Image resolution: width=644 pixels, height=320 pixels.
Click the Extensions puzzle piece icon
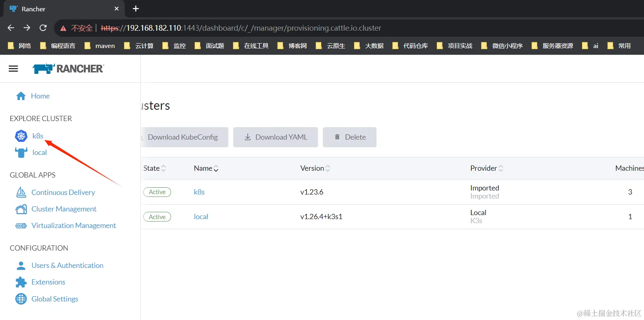[x=21, y=282]
